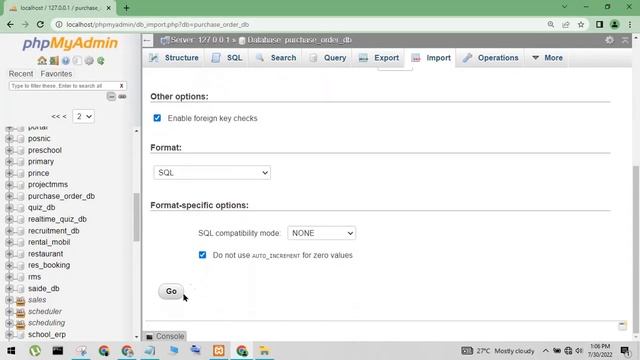640x360 pixels.
Task: Expand the sales group node
Action: click(9, 300)
